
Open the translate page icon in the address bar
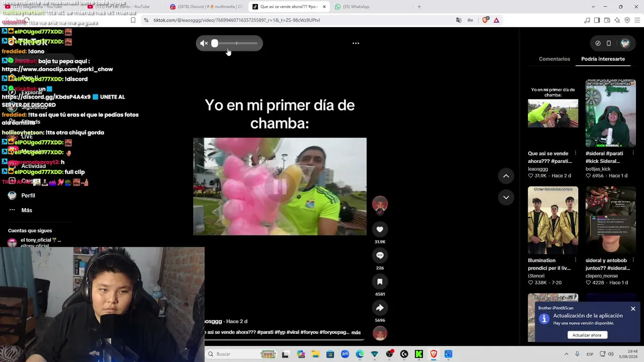pos(458,20)
